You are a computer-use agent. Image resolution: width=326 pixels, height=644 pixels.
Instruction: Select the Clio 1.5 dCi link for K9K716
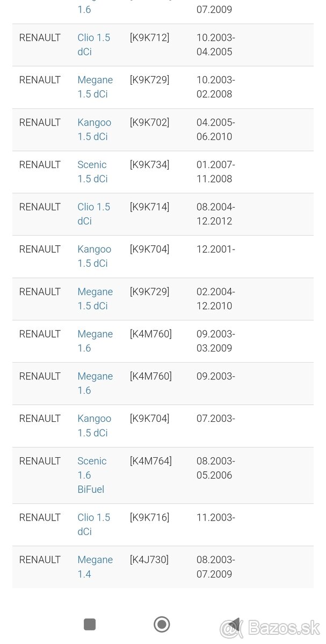click(x=93, y=524)
